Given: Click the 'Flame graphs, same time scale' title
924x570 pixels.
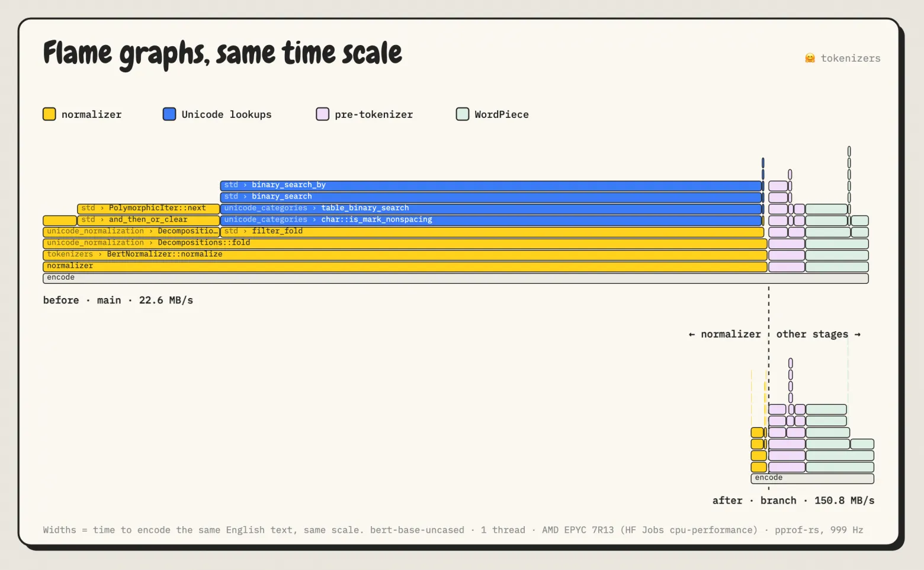Looking at the screenshot, I should point(223,54).
